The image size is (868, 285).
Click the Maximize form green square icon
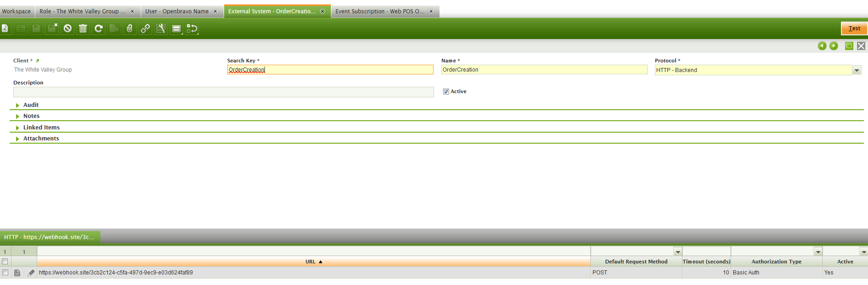coord(849,46)
